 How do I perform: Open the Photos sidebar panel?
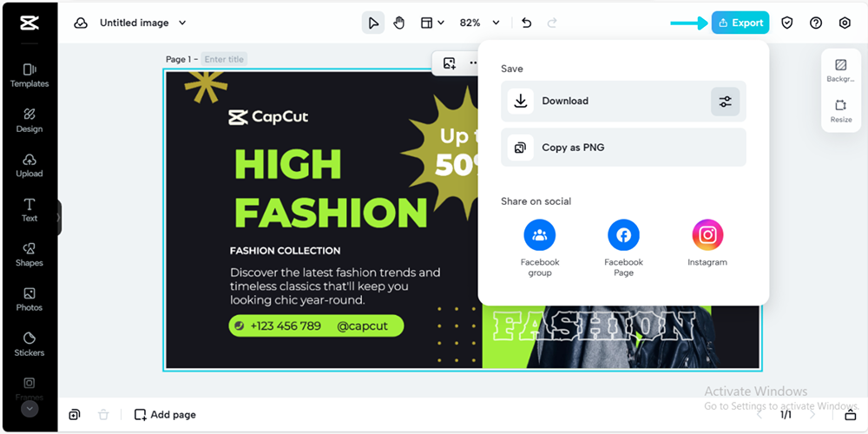tap(30, 299)
